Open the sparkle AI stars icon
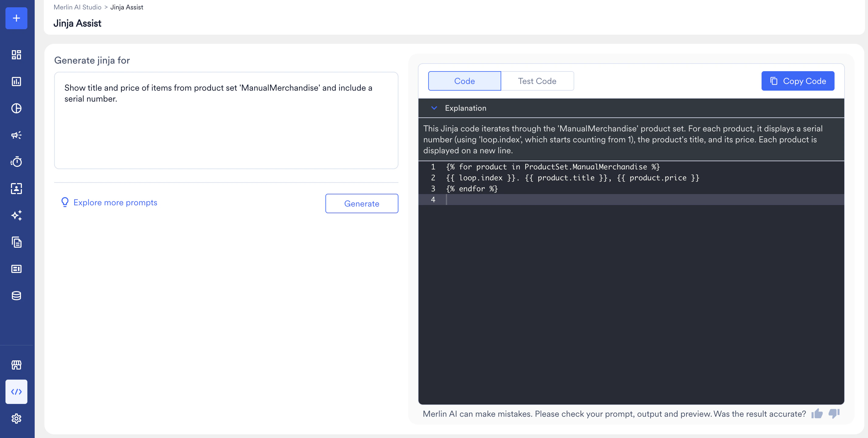This screenshot has height=438, width=868. 16,215
